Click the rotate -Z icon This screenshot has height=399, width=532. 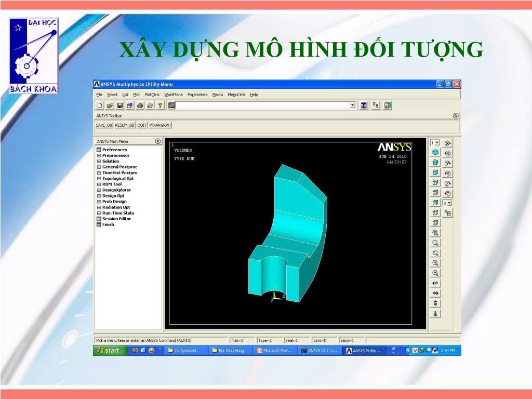[448, 193]
